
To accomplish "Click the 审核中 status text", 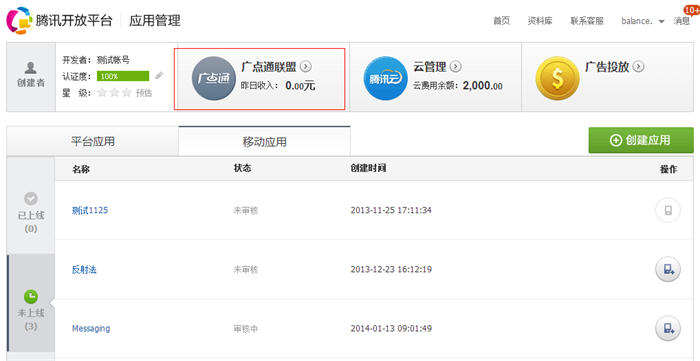I will [x=246, y=329].
